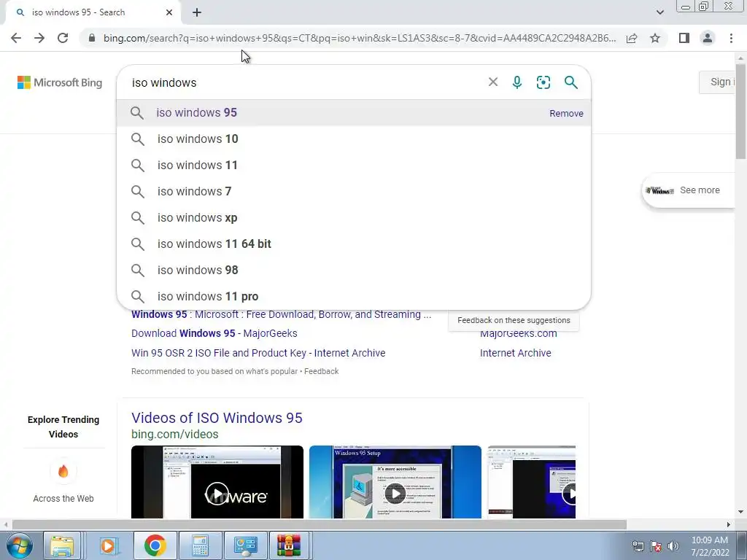The width and height of the screenshot is (747, 560).
Task: Open Windows Explorer from the taskbar
Action: 62,545
